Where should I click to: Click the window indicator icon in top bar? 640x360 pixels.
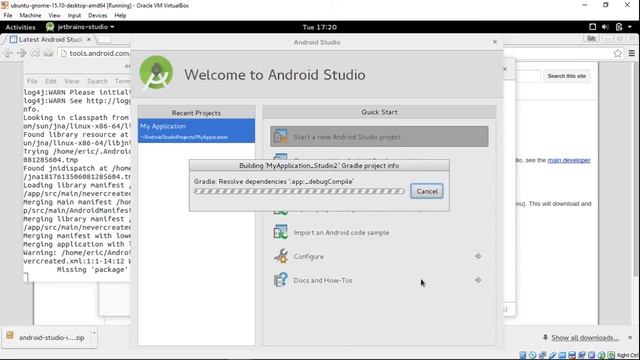click(x=592, y=27)
